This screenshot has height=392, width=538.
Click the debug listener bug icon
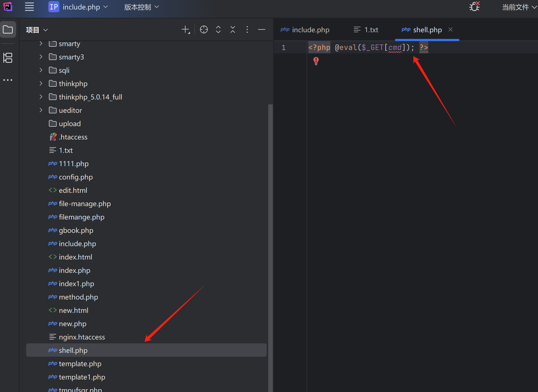click(x=474, y=7)
